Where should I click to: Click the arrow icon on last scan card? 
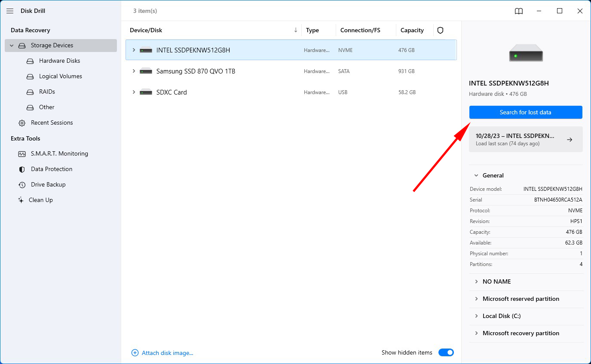click(570, 140)
